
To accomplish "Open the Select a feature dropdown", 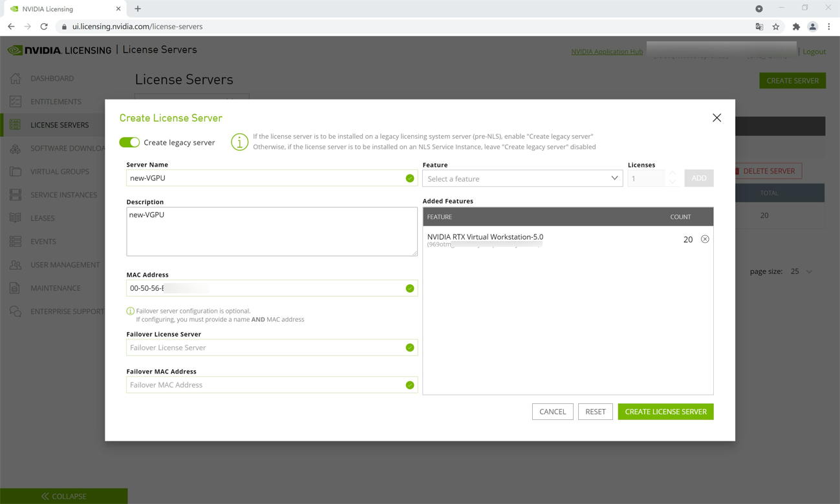I will (x=522, y=178).
